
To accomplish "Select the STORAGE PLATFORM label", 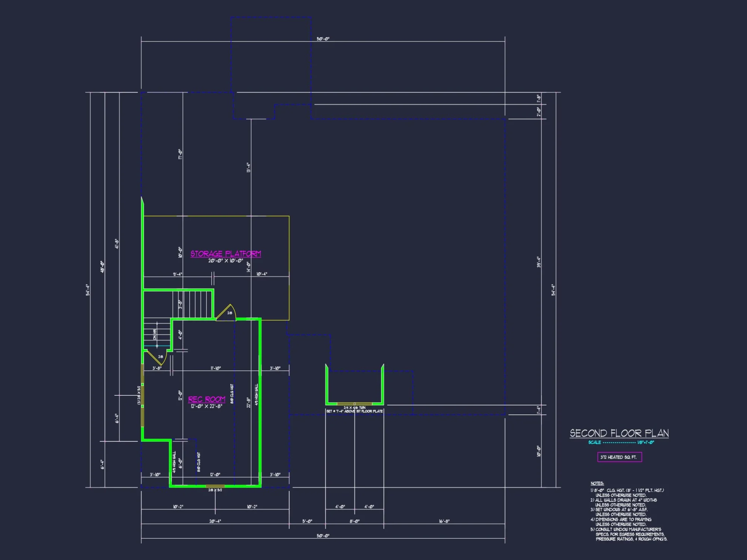I will tap(226, 253).
